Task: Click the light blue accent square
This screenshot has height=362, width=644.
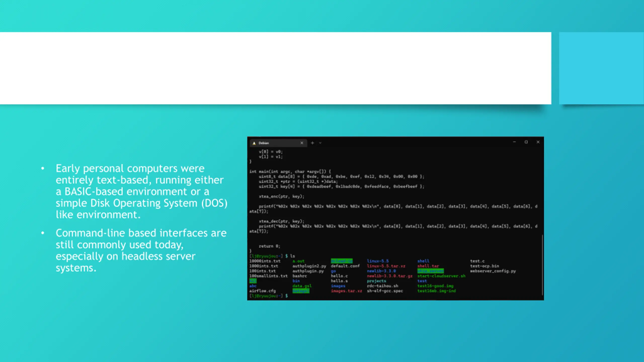Action: [x=601, y=68]
